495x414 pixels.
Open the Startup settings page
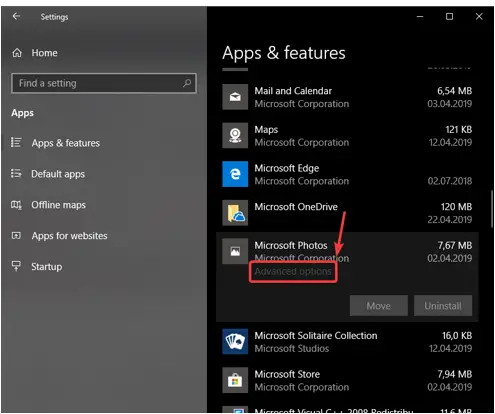pos(47,267)
